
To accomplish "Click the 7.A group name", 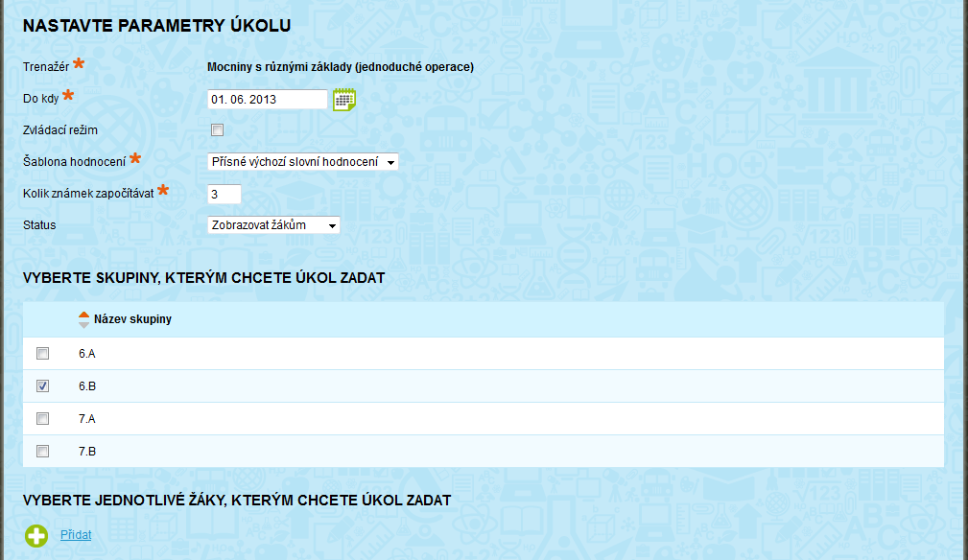I will click(87, 418).
